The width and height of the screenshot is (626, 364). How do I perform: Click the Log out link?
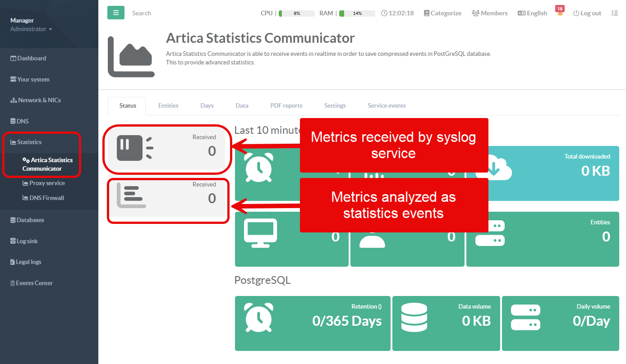pyautogui.click(x=587, y=13)
